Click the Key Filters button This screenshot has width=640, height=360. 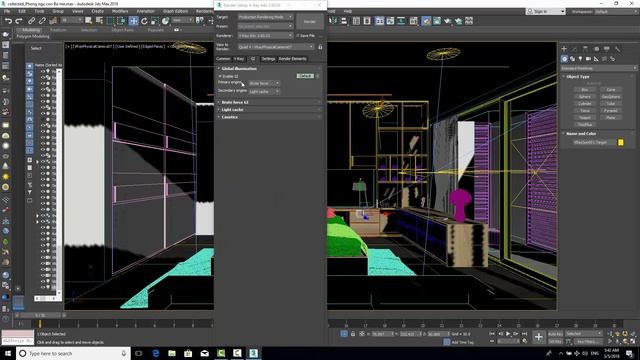(588, 341)
